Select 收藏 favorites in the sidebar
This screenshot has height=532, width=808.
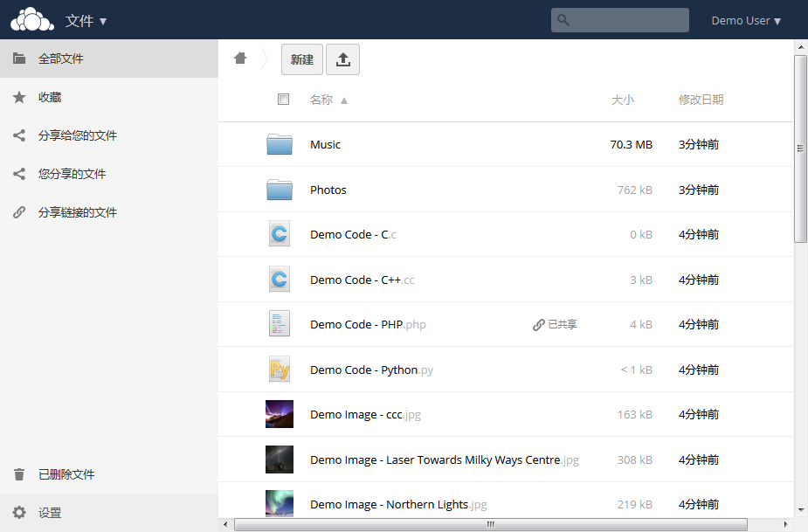click(50, 97)
